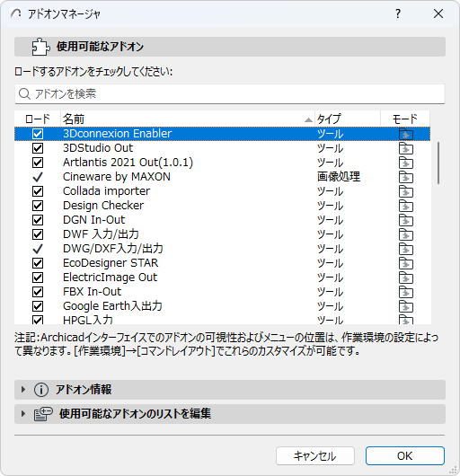
Task: Click the sort arrow in 名前 column
Action: pyautogui.click(x=308, y=120)
